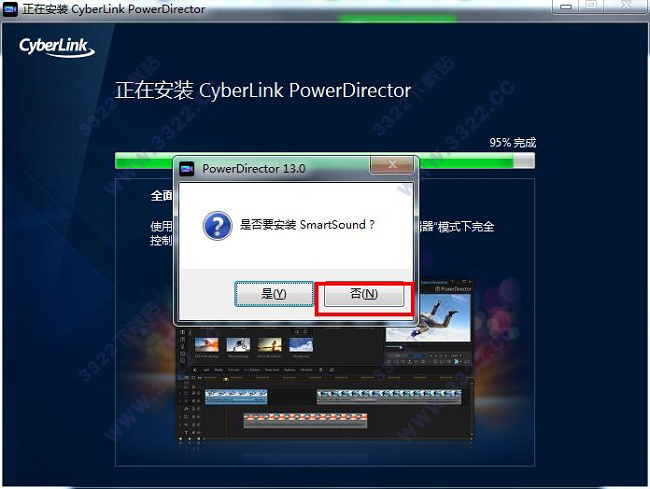This screenshot has width=650, height=489.
Task: Click the 95% 完成 progress text
Action: coord(512,143)
